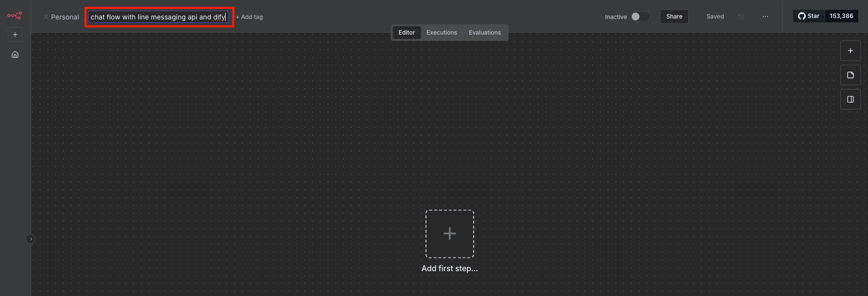Click the workflow name input field

[x=159, y=17]
